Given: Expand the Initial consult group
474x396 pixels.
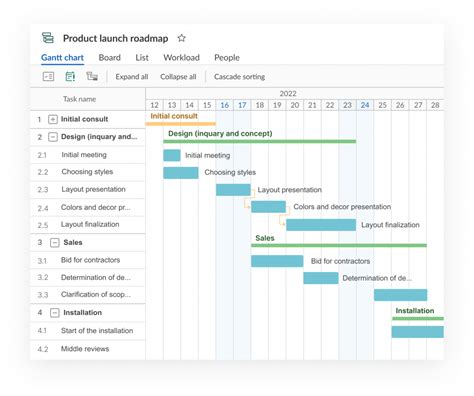Looking at the screenshot, I should (53, 119).
